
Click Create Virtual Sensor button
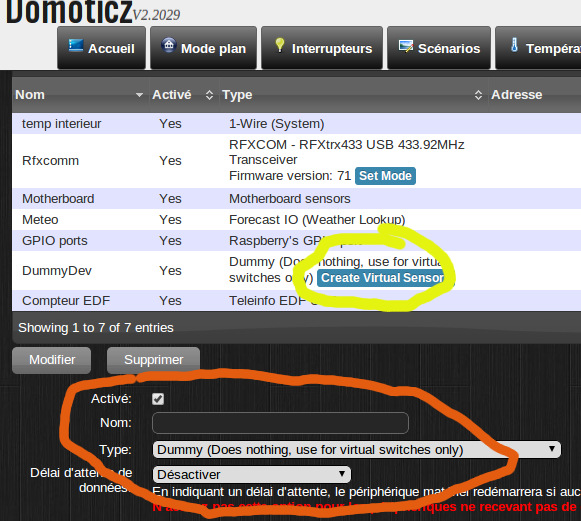(x=382, y=278)
